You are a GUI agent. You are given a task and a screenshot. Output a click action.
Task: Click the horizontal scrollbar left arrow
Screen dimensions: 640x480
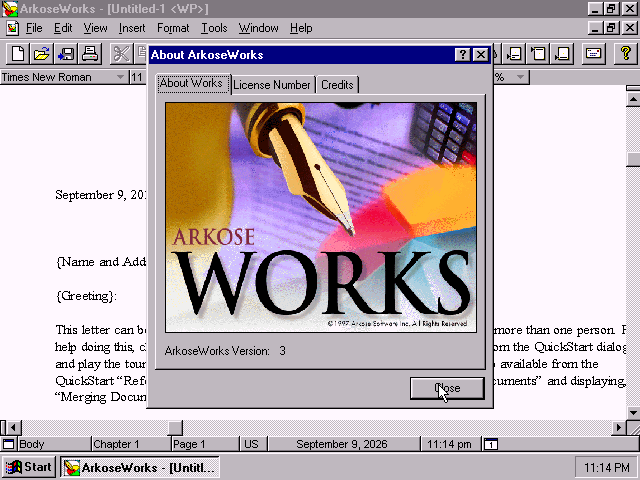13,427
